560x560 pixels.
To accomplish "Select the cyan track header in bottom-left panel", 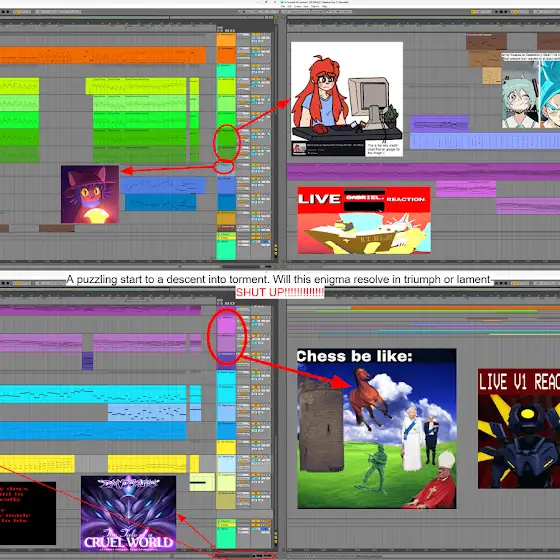I will click(226, 394).
